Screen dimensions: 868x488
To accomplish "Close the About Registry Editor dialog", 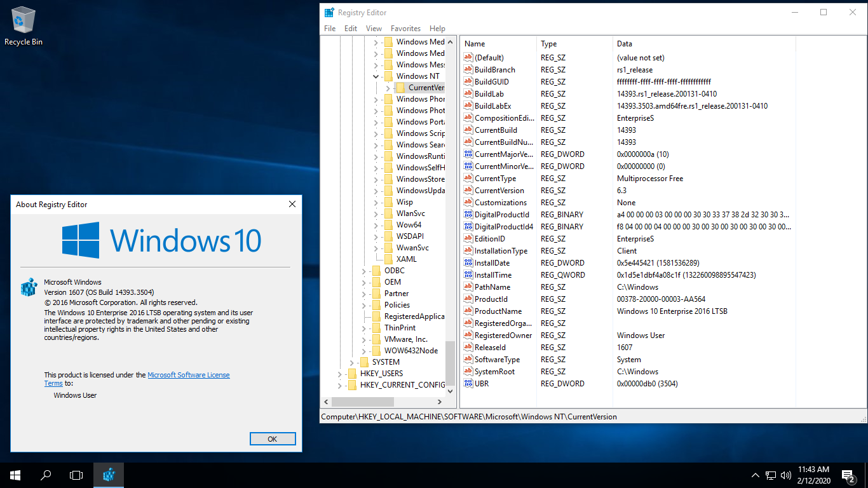I will (292, 204).
